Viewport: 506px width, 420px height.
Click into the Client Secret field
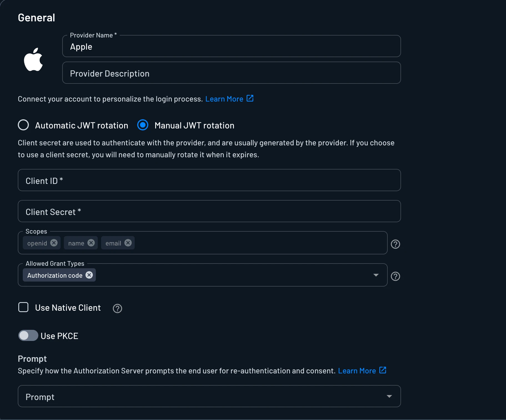209,211
